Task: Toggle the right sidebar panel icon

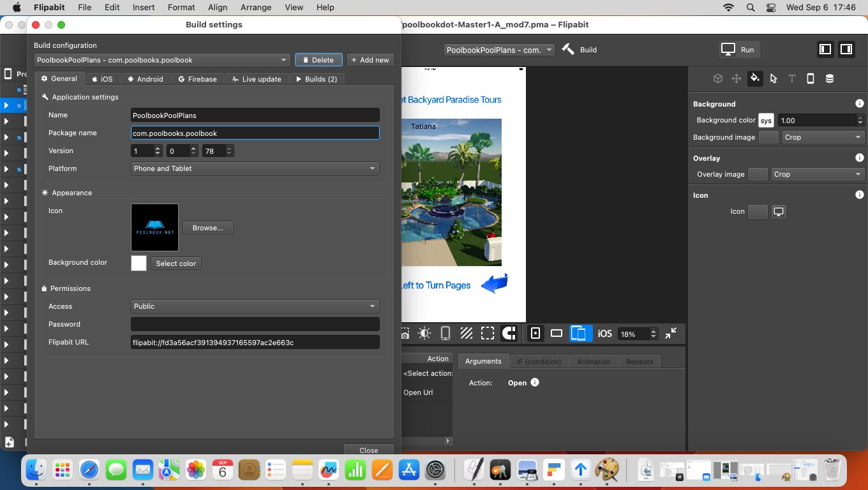Action: (846, 49)
